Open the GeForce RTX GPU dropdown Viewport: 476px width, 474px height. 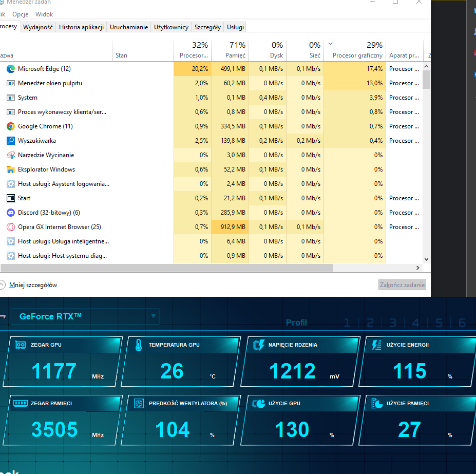(x=154, y=316)
